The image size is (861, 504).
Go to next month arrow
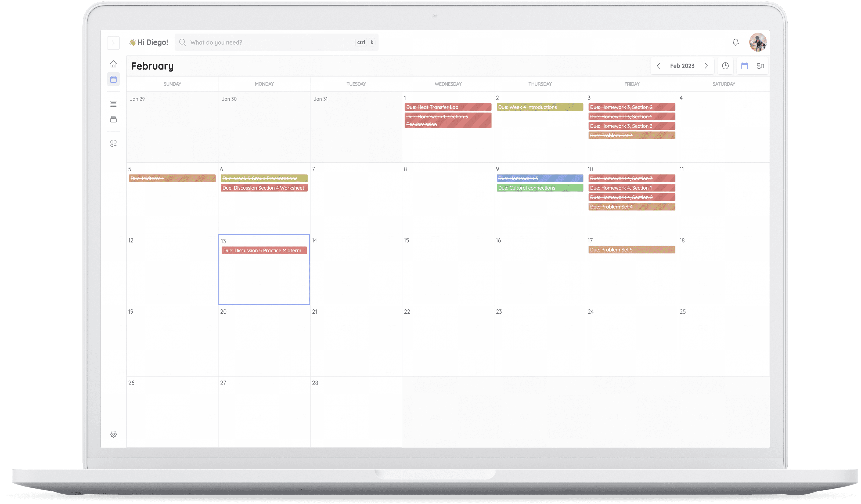(x=706, y=66)
